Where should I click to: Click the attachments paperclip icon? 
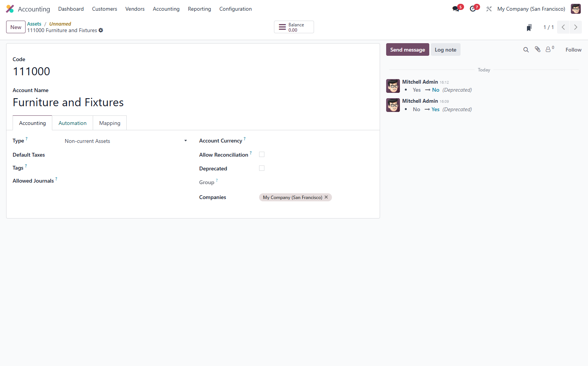tap(537, 49)
